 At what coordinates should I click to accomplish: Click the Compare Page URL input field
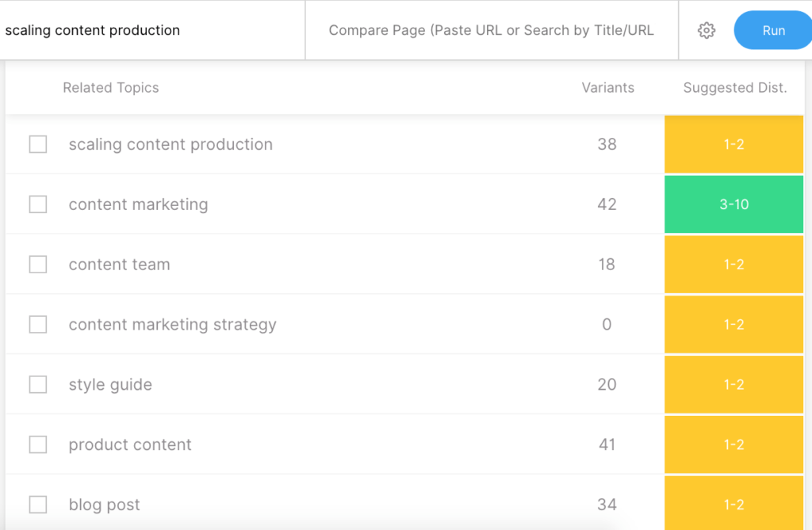click(491, 31)
